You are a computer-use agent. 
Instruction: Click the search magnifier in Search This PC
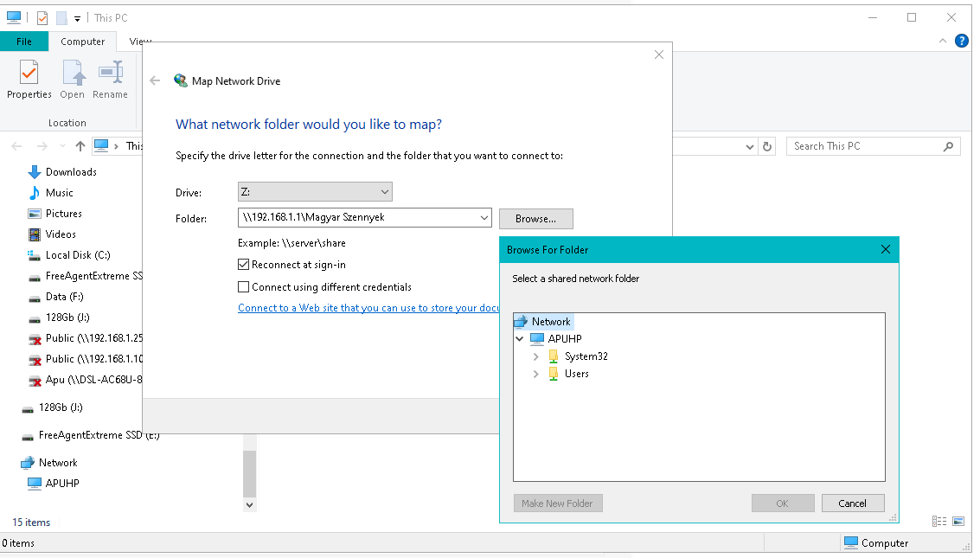pos(949,145)
